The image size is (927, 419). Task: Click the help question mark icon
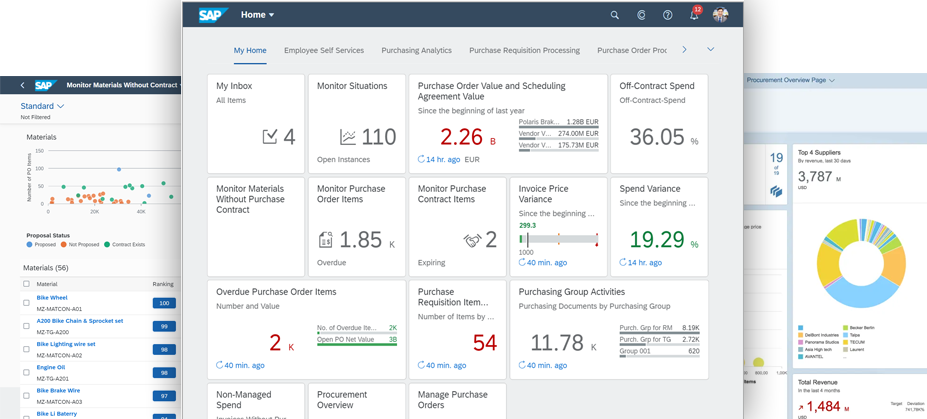(x=667, y=15)
